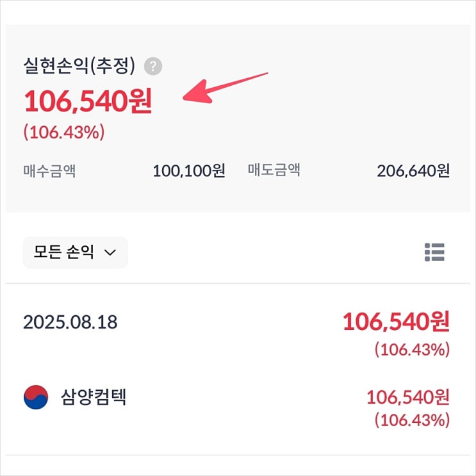Click the chevron in 모든 손익 filter
Viewport: 476px width, 476px height.
[x=110, y=253]
